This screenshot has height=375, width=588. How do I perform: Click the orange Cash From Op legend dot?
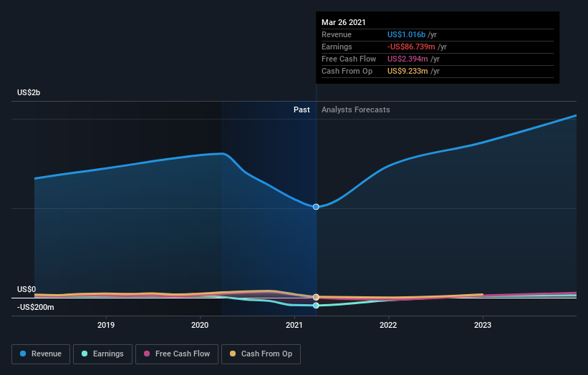point(233,354)
